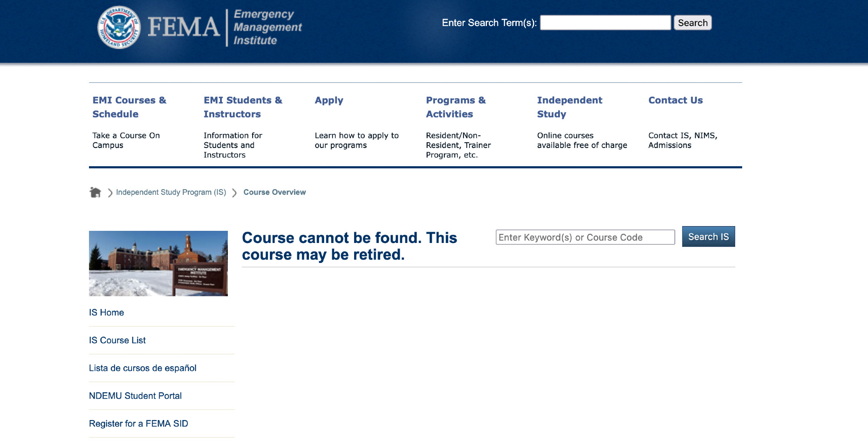Open the Contact Us menu

pyautogui.click(x=675, y=100)
